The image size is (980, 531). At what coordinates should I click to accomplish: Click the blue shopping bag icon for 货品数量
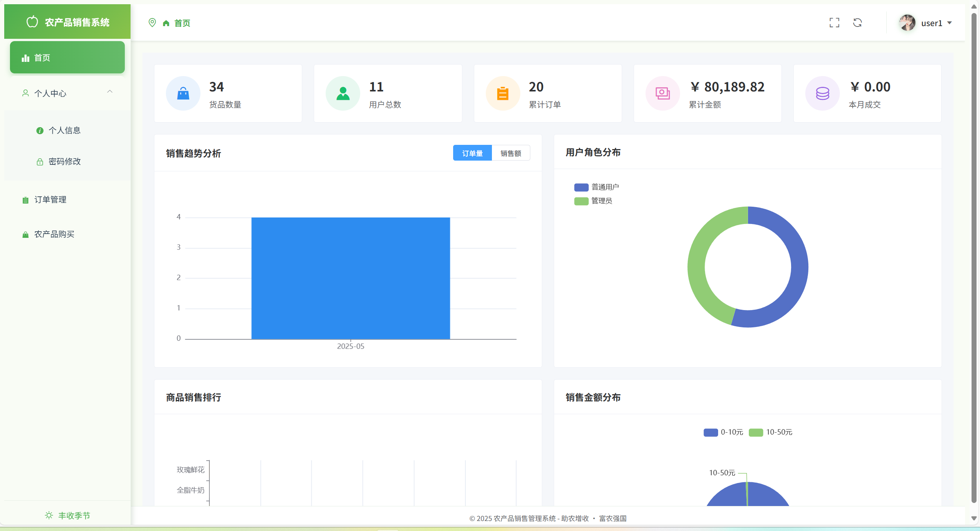coord(183,93)
